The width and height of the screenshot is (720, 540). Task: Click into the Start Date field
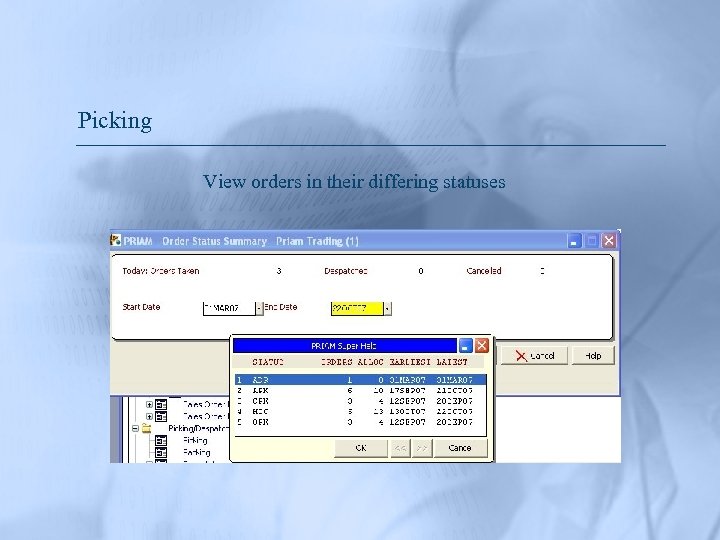[x=229, y=308]
